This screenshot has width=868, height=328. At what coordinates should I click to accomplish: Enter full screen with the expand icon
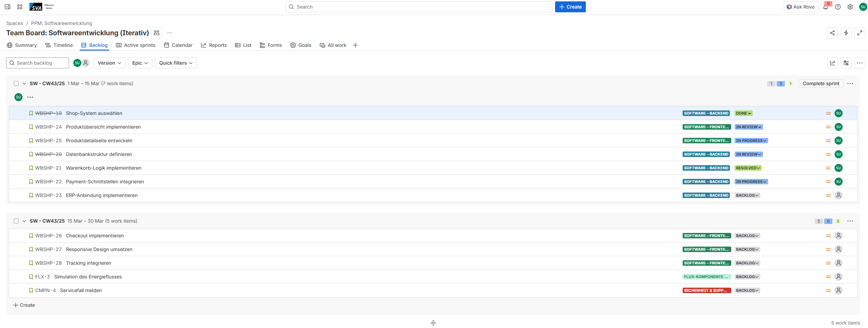point(860,33)
